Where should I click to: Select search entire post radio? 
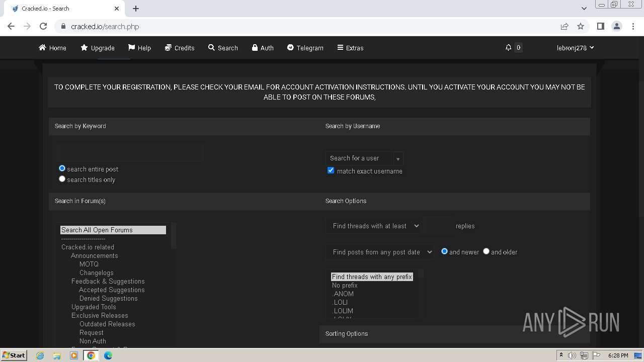62,168
